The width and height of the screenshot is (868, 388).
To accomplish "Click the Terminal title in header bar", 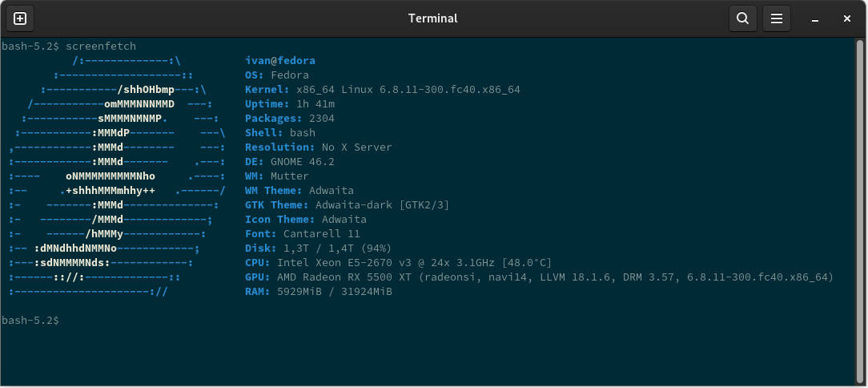I will 433,18.
